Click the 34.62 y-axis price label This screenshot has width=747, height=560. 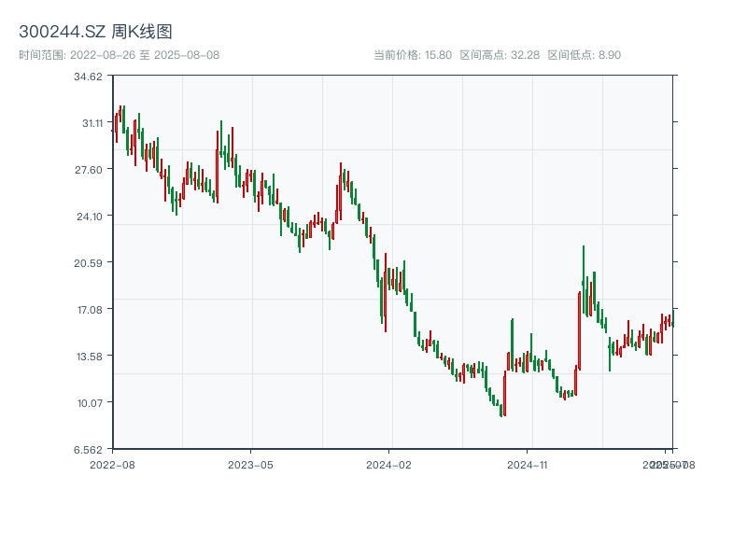(x=89, y=77)
